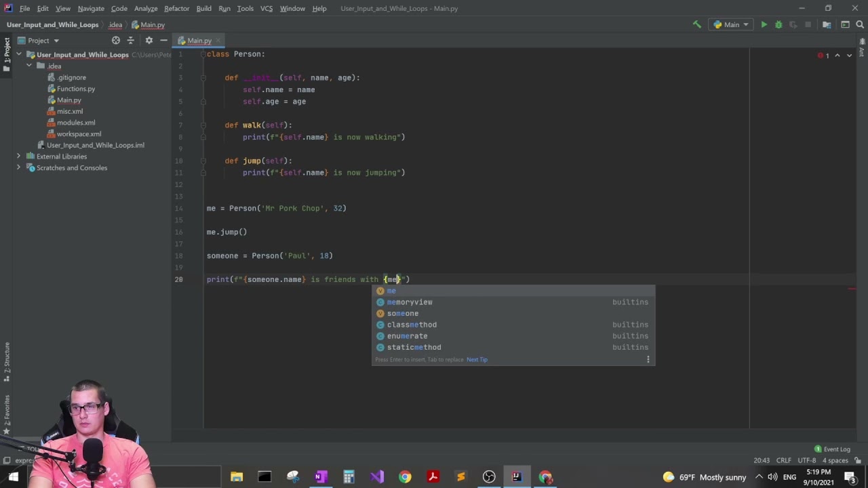Image resolution: width=868 pixels, height=488 pixels.
Task: Run the Main configuration with green play
Action: (x=764, y=24)
